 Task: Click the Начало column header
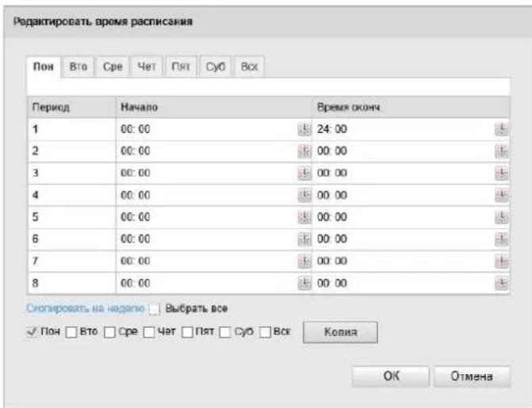214,107
